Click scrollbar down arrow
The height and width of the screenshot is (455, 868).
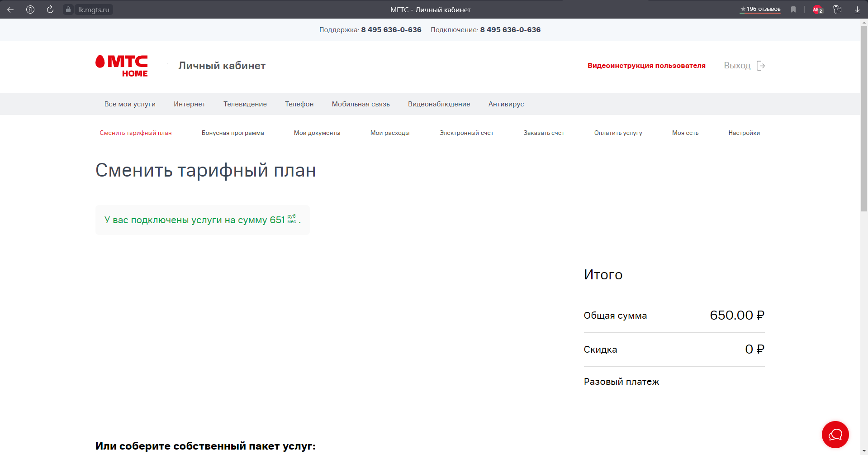click(864, 452)
